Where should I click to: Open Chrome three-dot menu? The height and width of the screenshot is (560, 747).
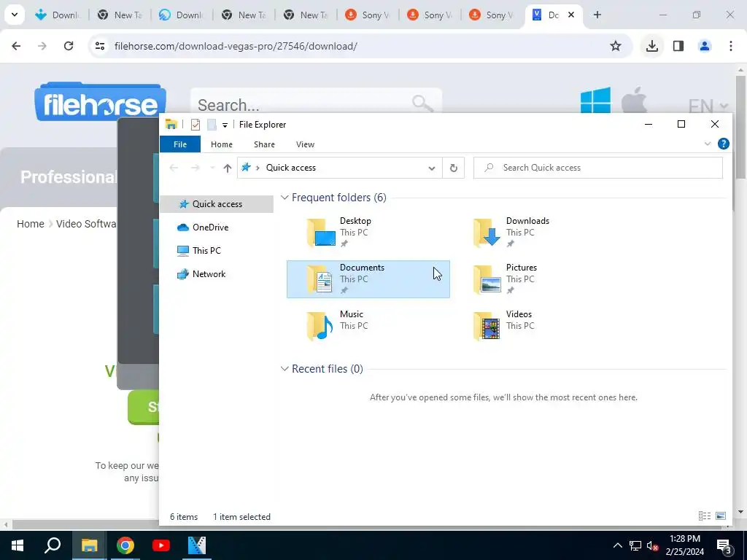pos(731,46)
